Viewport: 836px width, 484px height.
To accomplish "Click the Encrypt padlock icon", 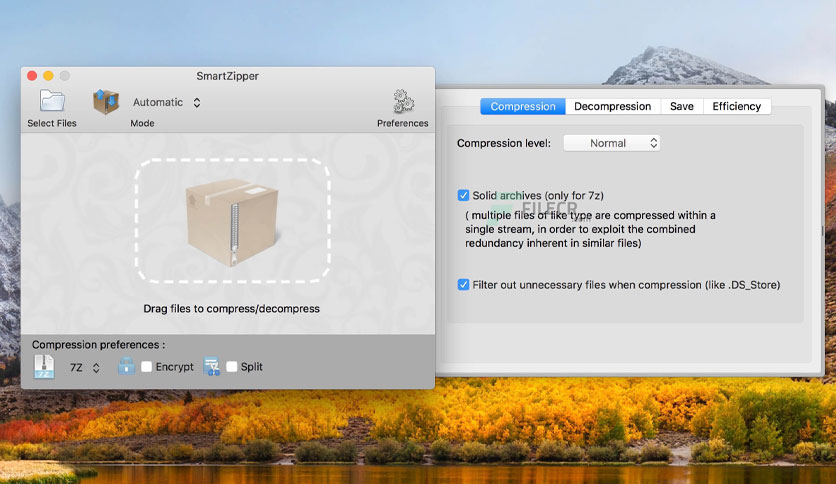I will pyautogui.click(x=126, y=366).
